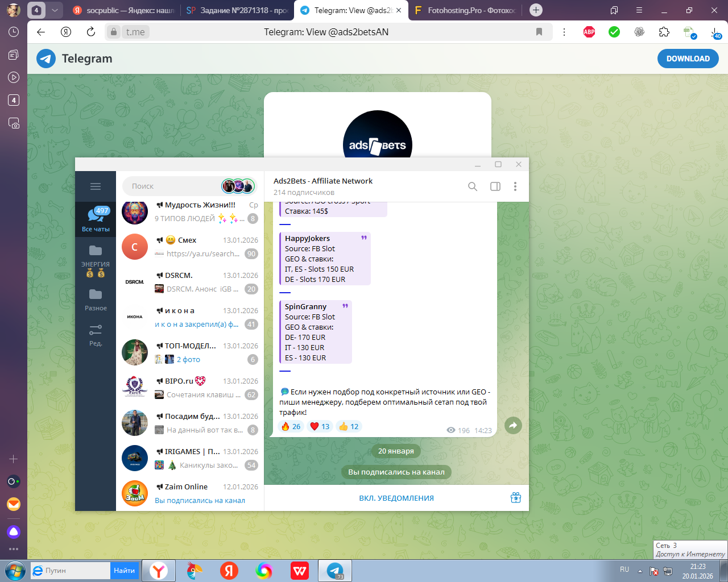Open IRIGAMES channel chat
728x582 pixels.
click(x=190, y=459)
